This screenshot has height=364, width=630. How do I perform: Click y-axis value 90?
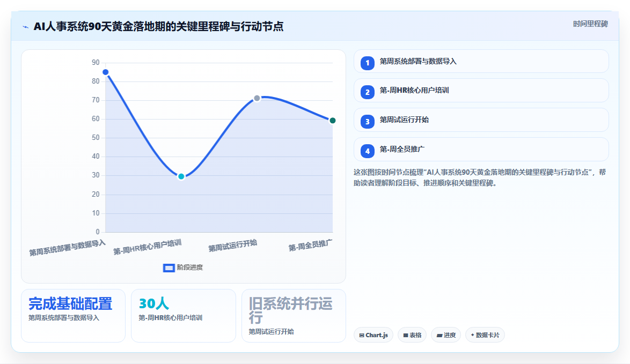pyautogui.click(x=96, y=63)
